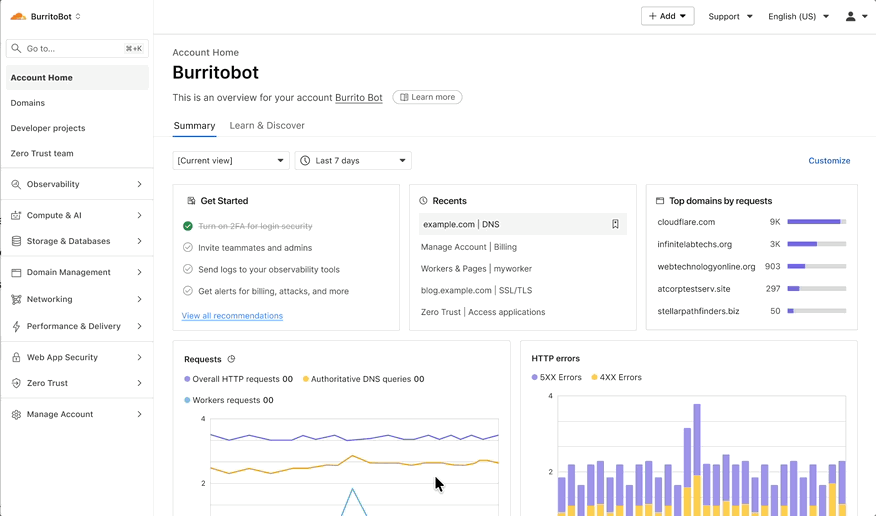
Task: Click the Zero Trust shield icon
Action: (16, 383)
